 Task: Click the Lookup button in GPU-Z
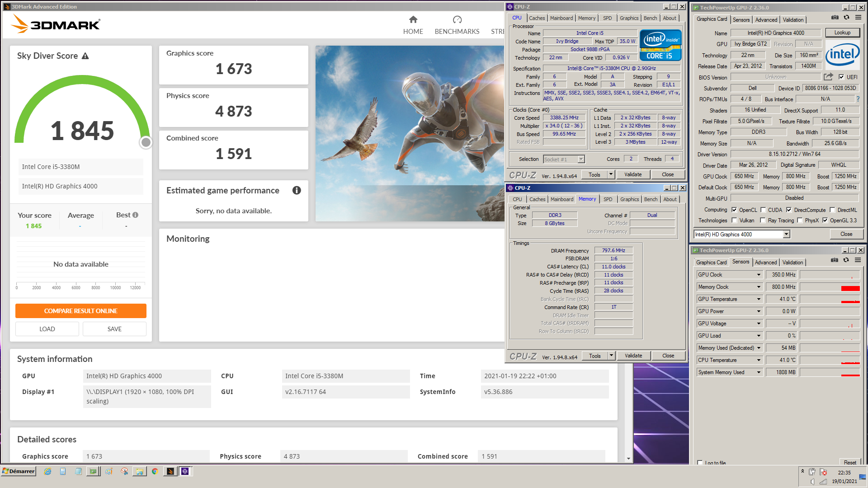point(842,33)
